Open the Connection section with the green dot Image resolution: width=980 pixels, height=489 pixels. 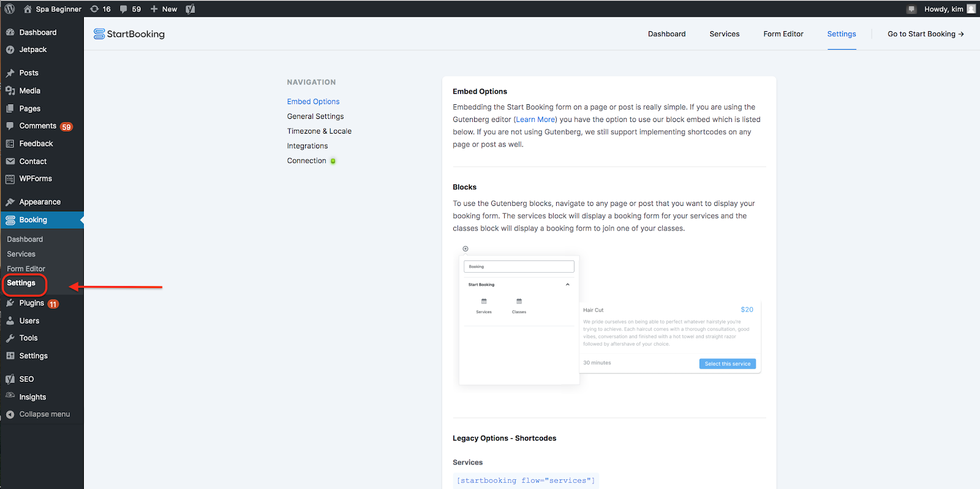(311, 161)
